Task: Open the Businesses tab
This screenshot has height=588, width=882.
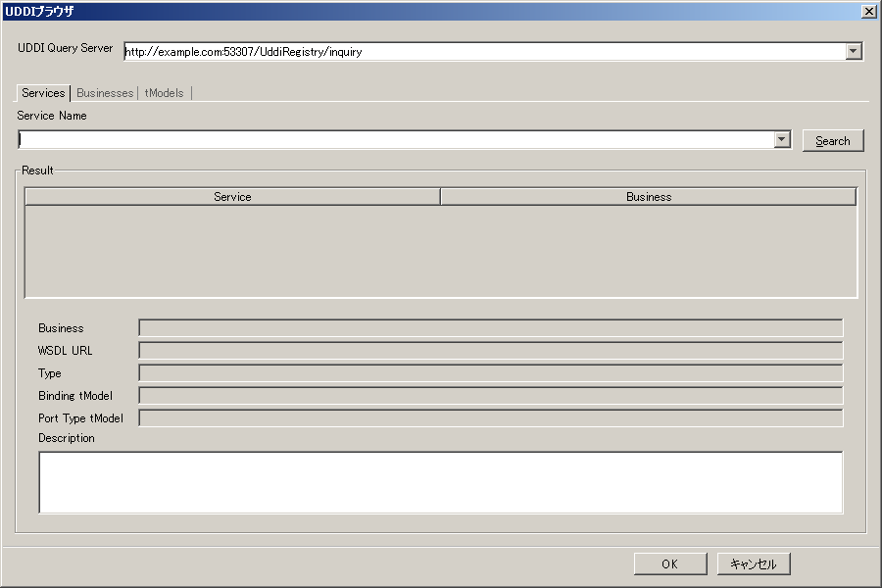Action: [105, 93]
